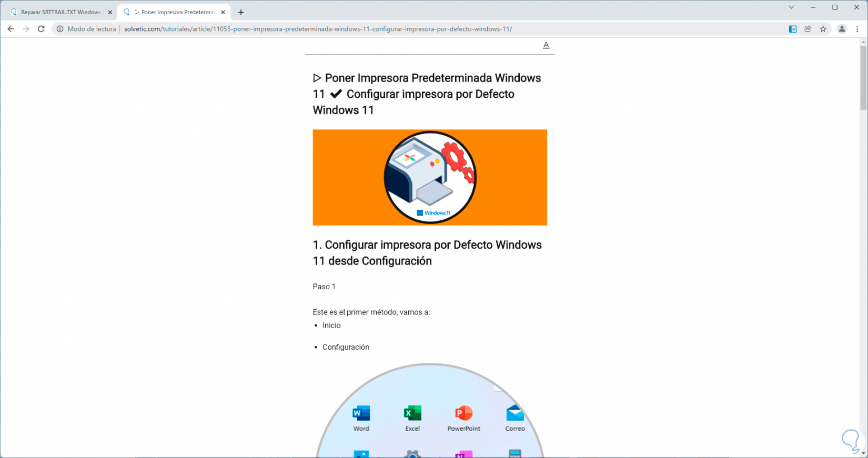
Task: Click 'Modo de lectura' label in address bar
Action: (92, 29)
